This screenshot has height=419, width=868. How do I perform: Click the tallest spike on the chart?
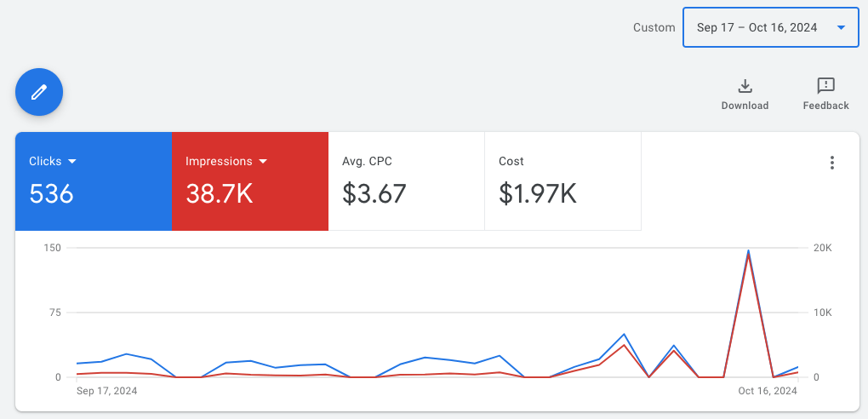pyautogui.click(x=748, y=251)
